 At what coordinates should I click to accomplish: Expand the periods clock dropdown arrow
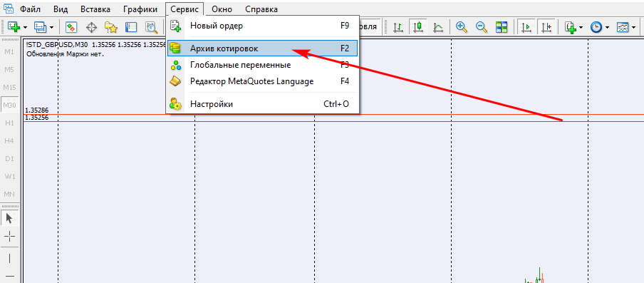(607, 28)
